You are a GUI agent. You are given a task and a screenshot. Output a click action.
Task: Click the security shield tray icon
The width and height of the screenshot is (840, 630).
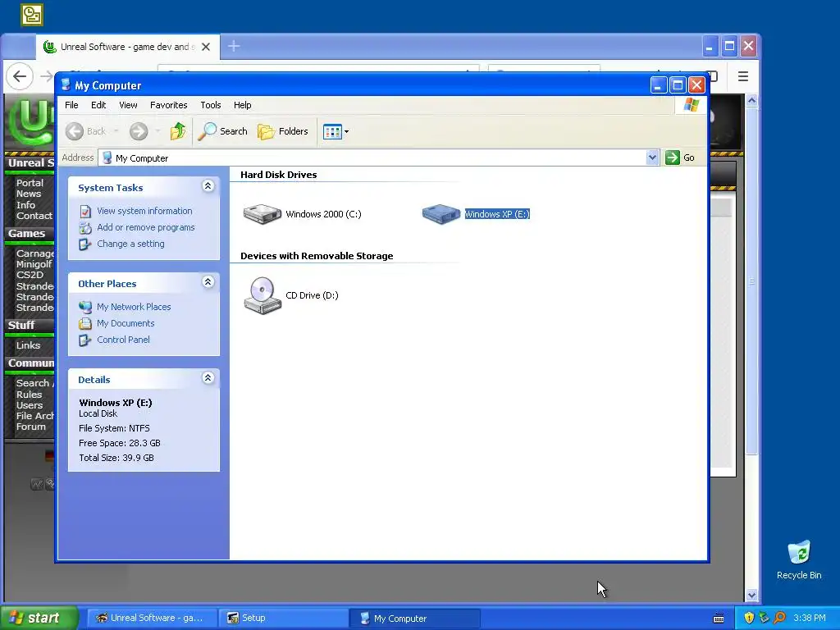[x=749, y=618]
